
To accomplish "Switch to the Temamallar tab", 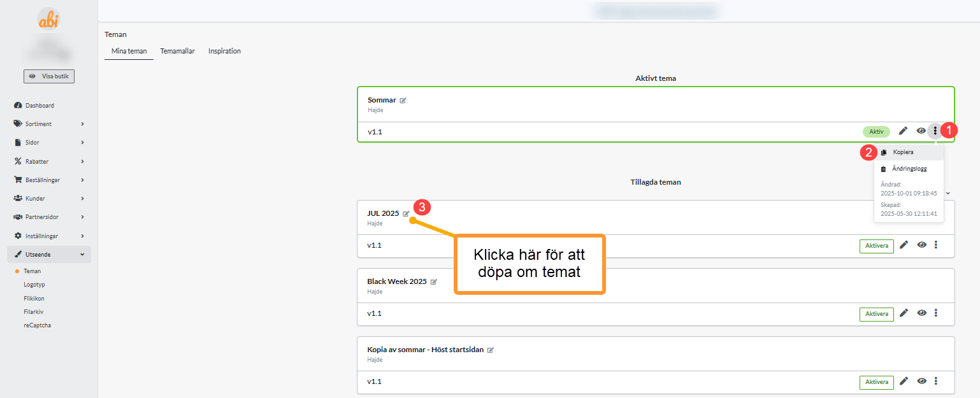I will pos(177,51).
